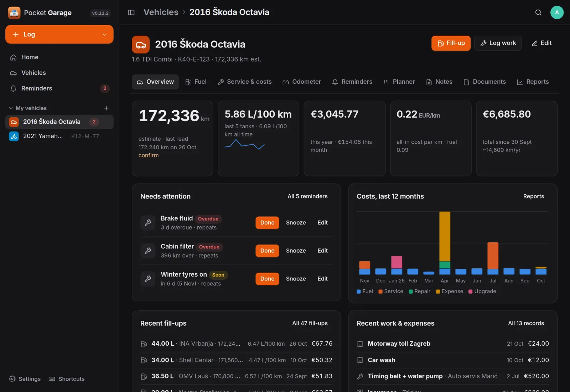Click the Winter tyres wrench icon
This screenshot has height=392, width=570.
(x=148, y=279)
